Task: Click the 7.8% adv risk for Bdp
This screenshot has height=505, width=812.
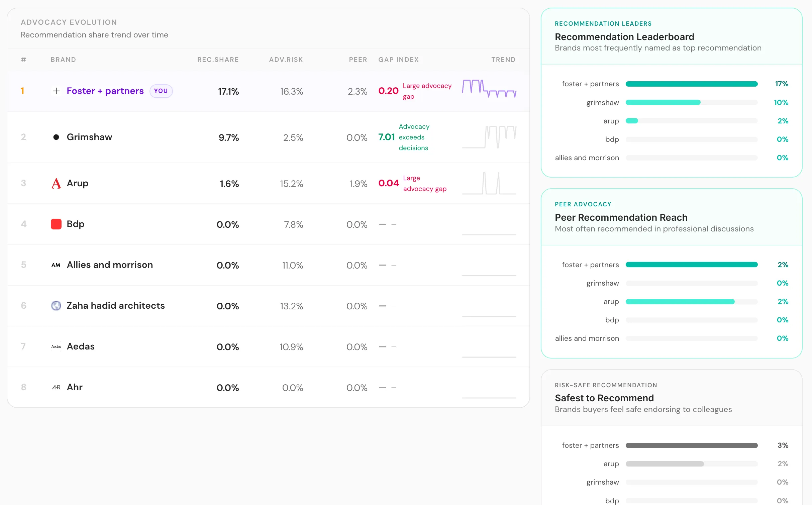Action: [294, 224]
